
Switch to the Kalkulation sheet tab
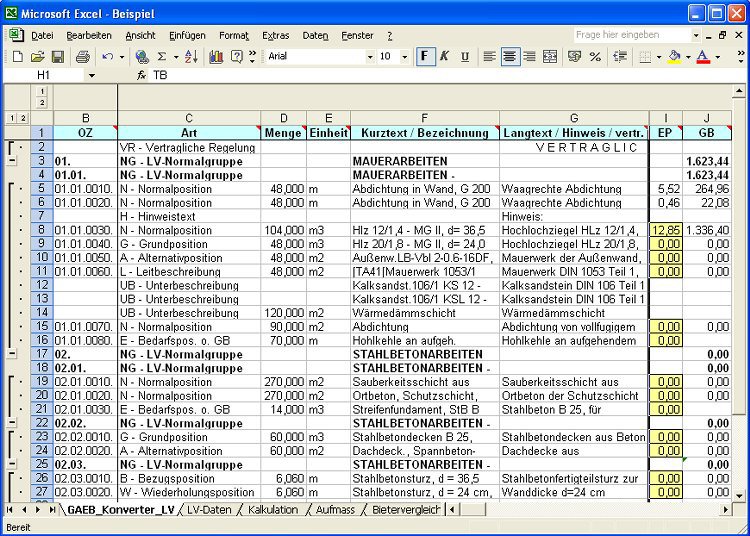[273, 510]
